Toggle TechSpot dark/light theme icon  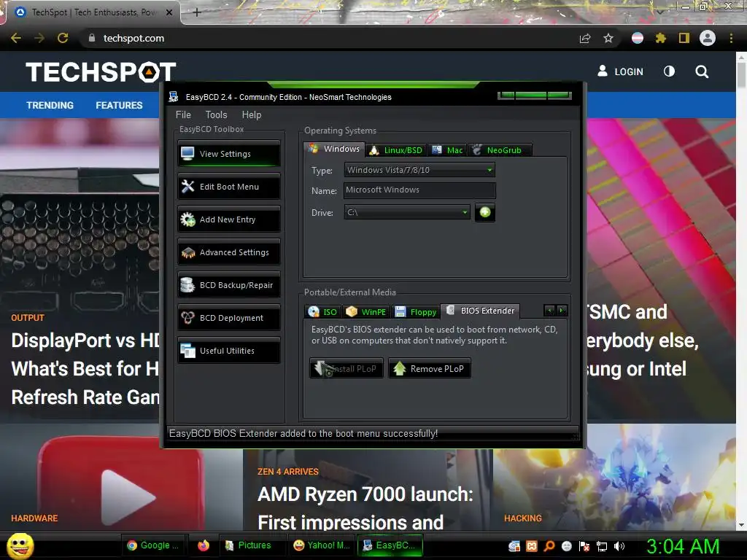pos(670,71)
